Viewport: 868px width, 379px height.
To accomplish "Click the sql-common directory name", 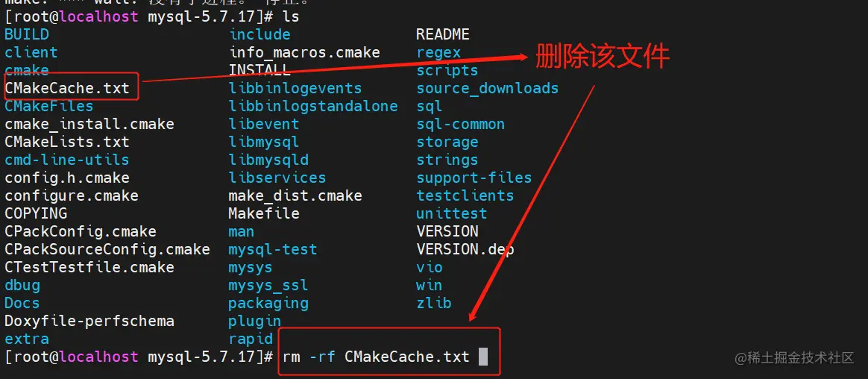I will coord(460,124).
